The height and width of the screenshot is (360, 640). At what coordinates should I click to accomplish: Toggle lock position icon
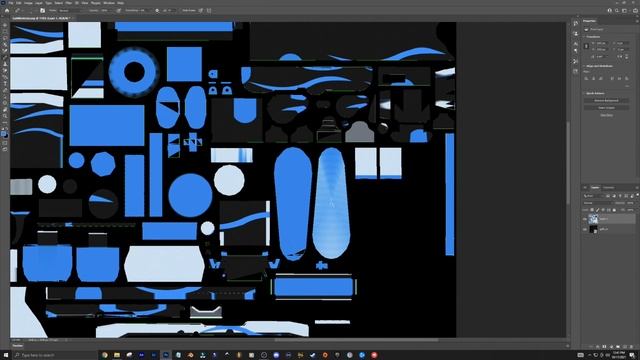[603, 210]
